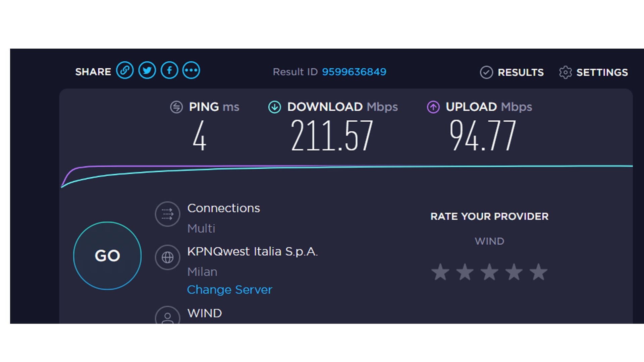The image size is (644, 362).
Task: Start a new test with GO
Action: [x=107, y=256]
